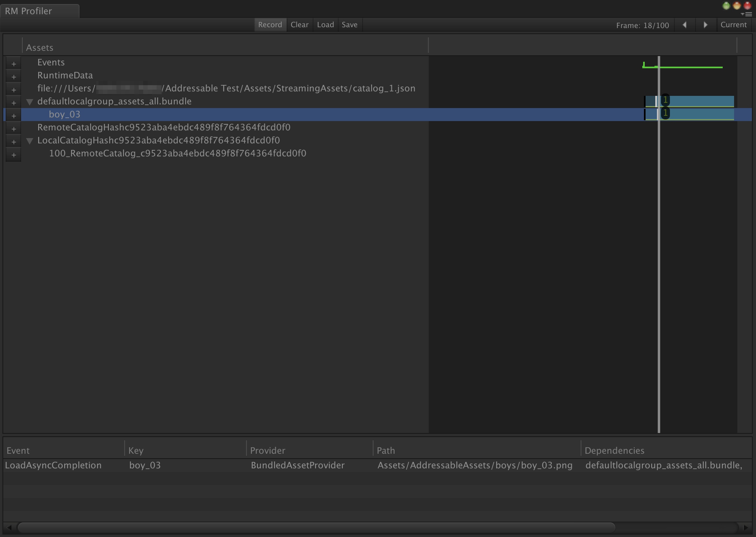Expand the 100_RemoteCatalog entry details
756x537 pixels.
click(x=13, y=154)
